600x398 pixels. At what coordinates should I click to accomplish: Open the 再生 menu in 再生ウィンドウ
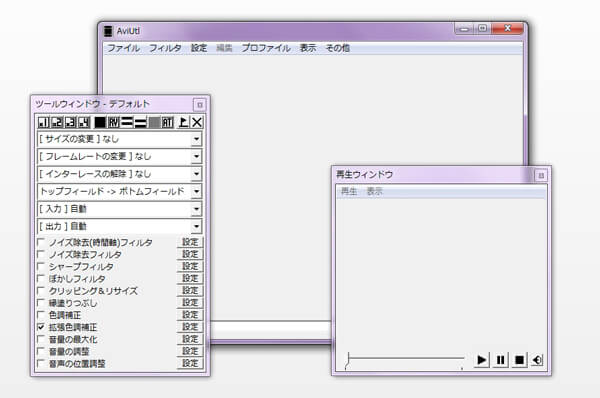(x=349, y=191)
